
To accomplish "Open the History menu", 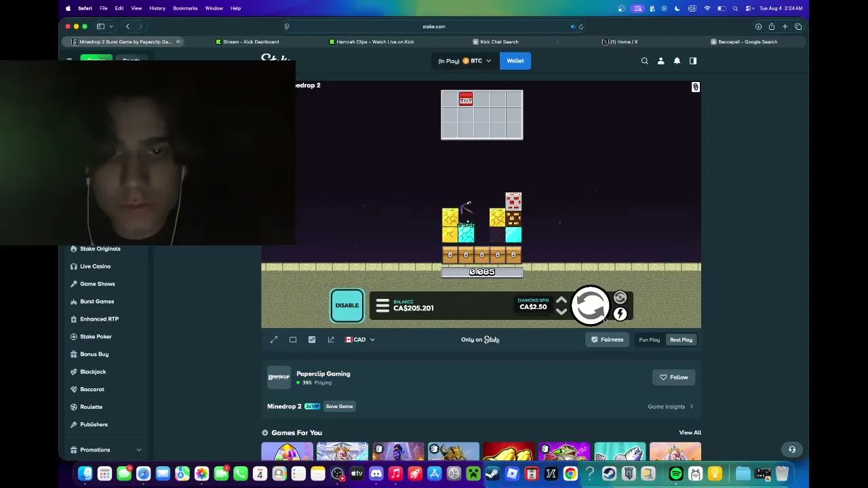I will pos(157,8).
